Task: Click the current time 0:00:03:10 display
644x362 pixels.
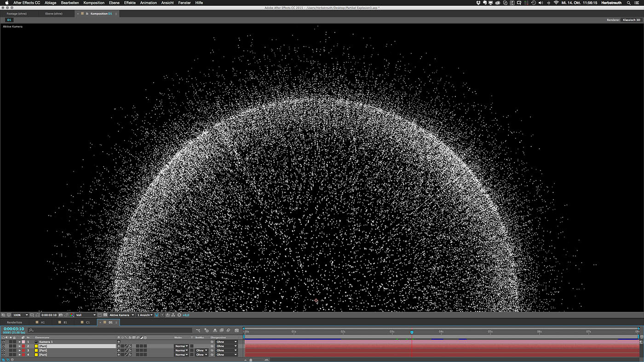Action: (x=14, y=329)
